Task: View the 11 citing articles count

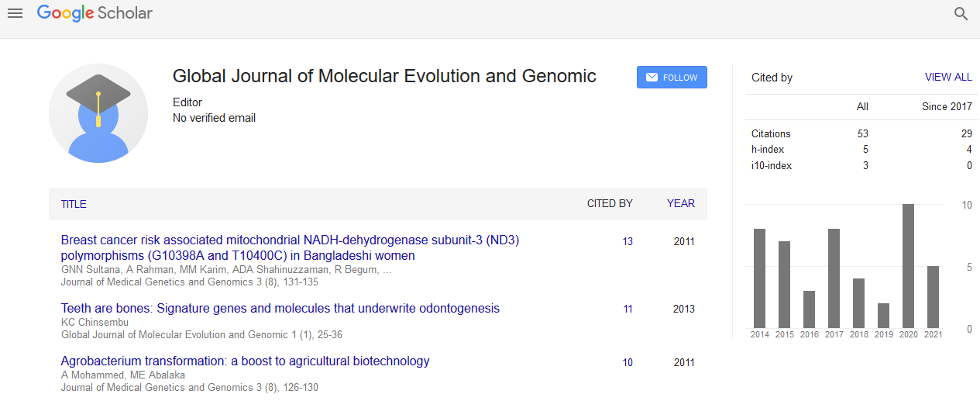Action: click(628, 309)
